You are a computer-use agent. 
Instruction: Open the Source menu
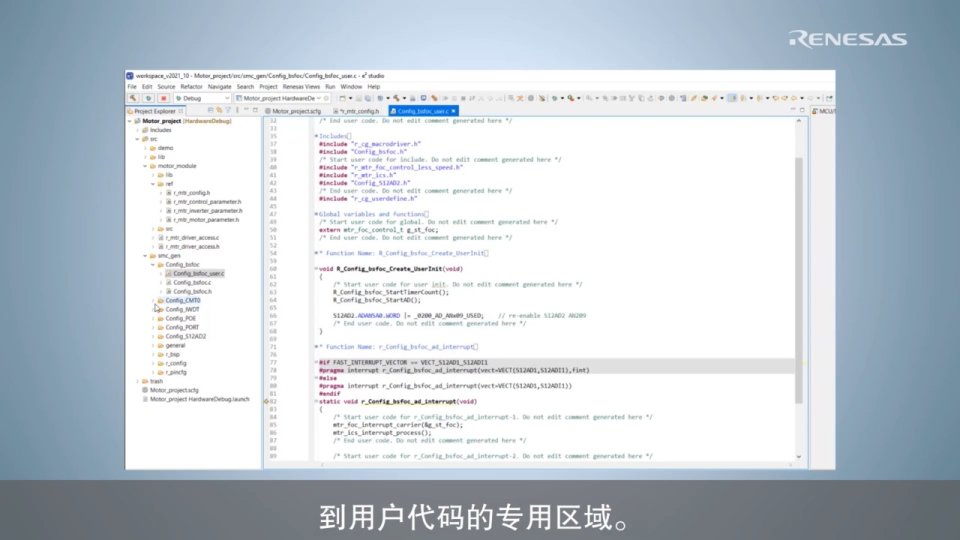tap(166, 87)
